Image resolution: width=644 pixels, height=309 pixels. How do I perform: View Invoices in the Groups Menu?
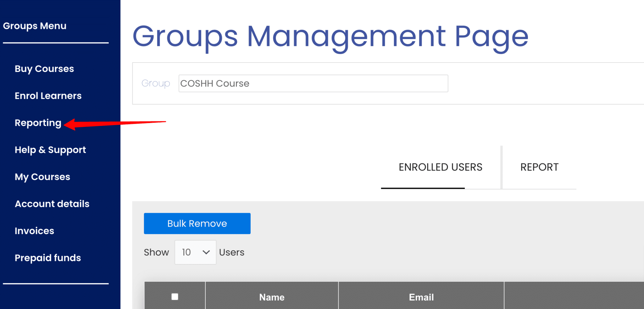(x=34, y=231)
